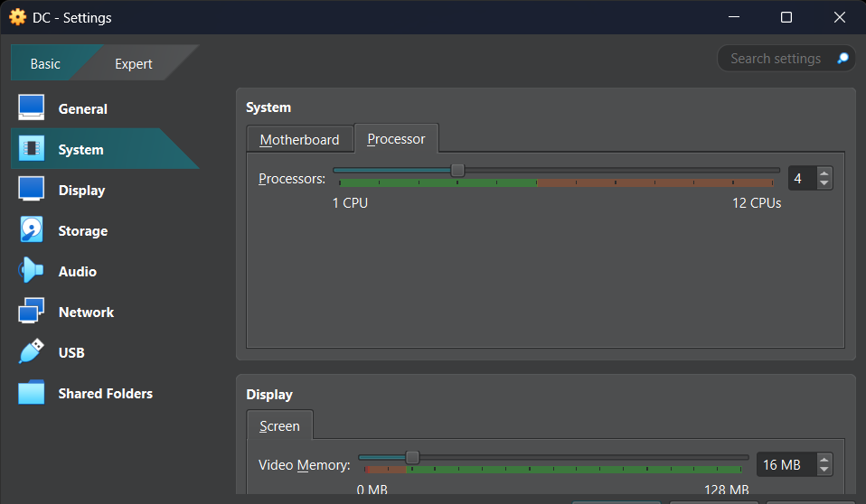Open the USB plug icon
The height and width of the screenshot is (504, 866).
[31, 351]
